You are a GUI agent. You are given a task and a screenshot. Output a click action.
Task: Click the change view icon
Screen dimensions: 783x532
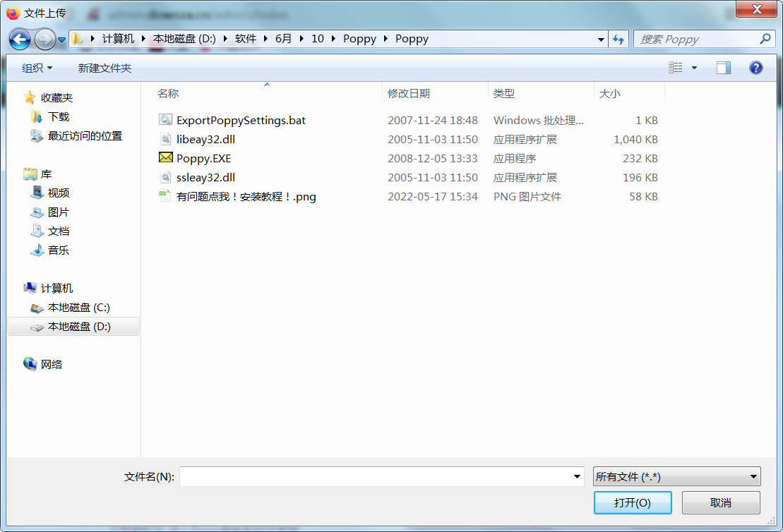point(675,68)
